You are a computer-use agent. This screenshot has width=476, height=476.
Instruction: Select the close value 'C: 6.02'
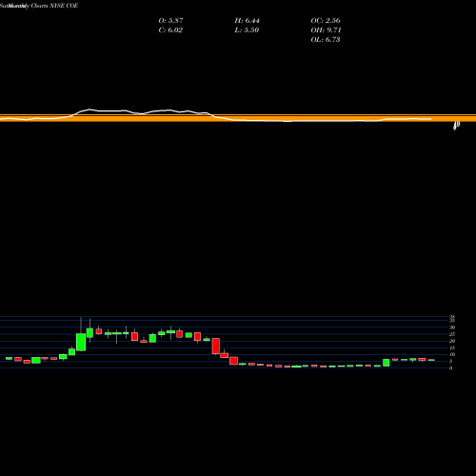pos(170,30)
